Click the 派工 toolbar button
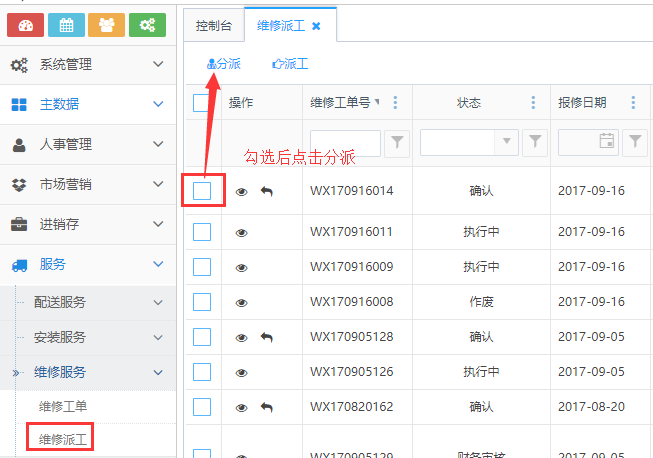This screenshot has width=653, height=458. (x=290, y=63)
